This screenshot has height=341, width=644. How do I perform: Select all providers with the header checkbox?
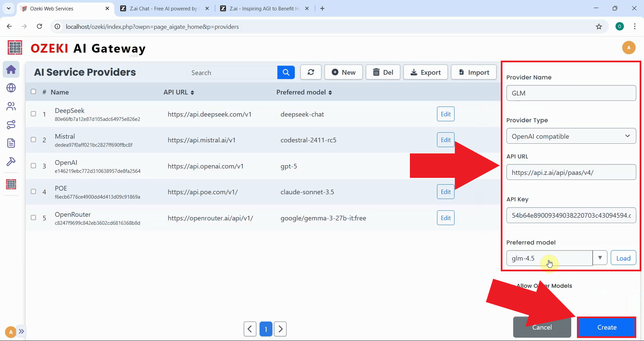click(x=33, y=91)
